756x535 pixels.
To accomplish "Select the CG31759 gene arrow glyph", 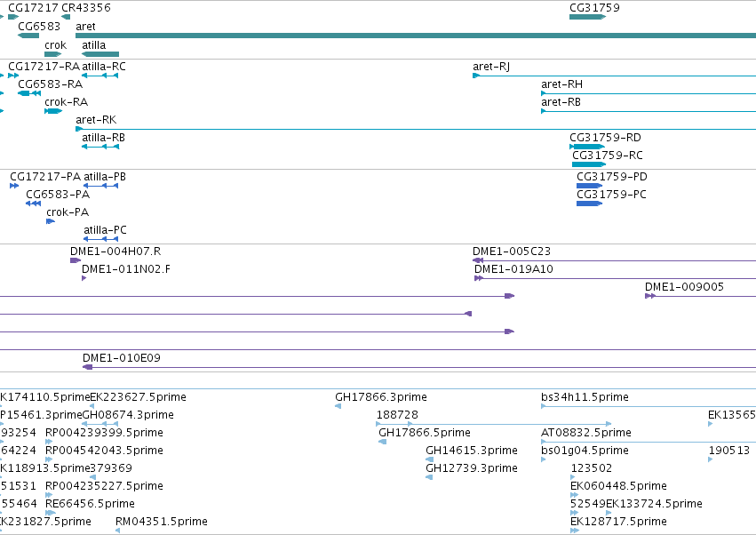I will [x=587, y=17].
